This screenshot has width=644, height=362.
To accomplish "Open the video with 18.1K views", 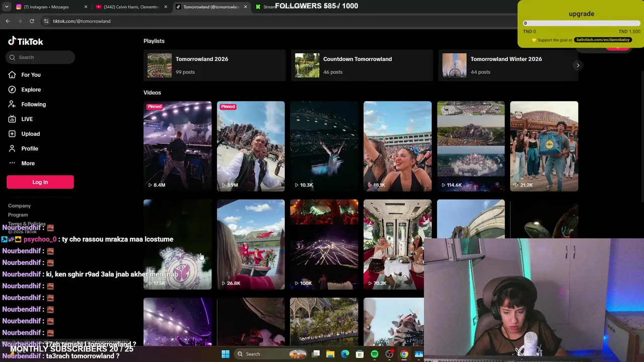I will pyautogui.click(x=397, y=146).
